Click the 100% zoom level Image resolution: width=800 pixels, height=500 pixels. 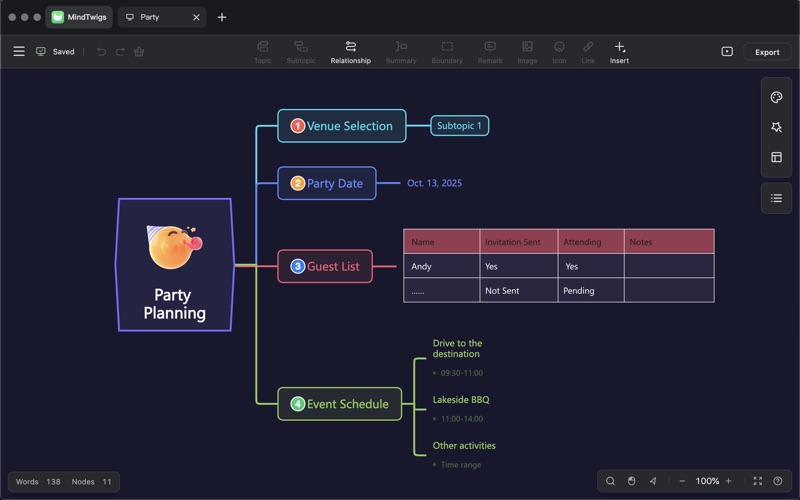pyautogui.click(x=707, y=481)
